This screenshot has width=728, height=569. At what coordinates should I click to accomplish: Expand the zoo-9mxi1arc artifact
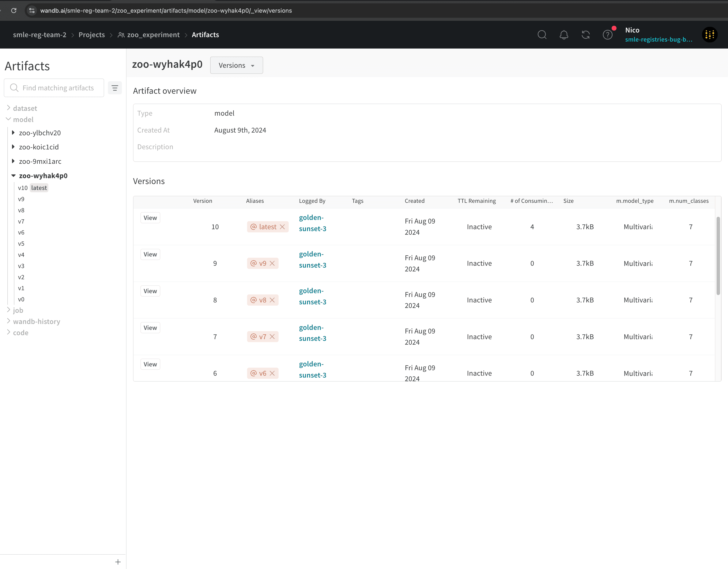(13, 161)
